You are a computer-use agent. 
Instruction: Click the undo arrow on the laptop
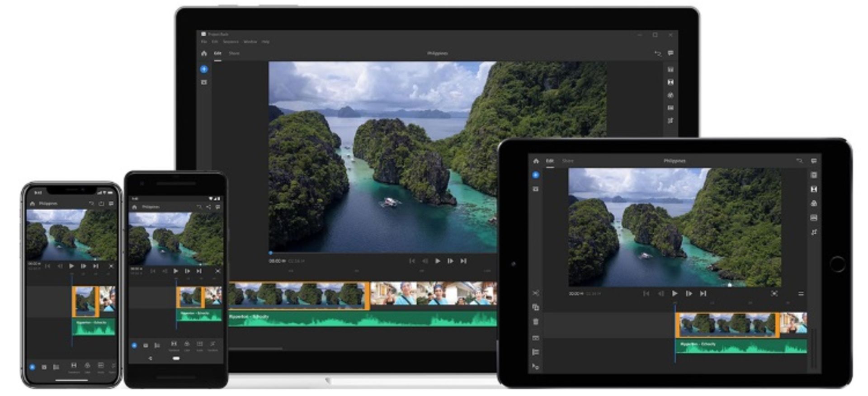(658, 53)
